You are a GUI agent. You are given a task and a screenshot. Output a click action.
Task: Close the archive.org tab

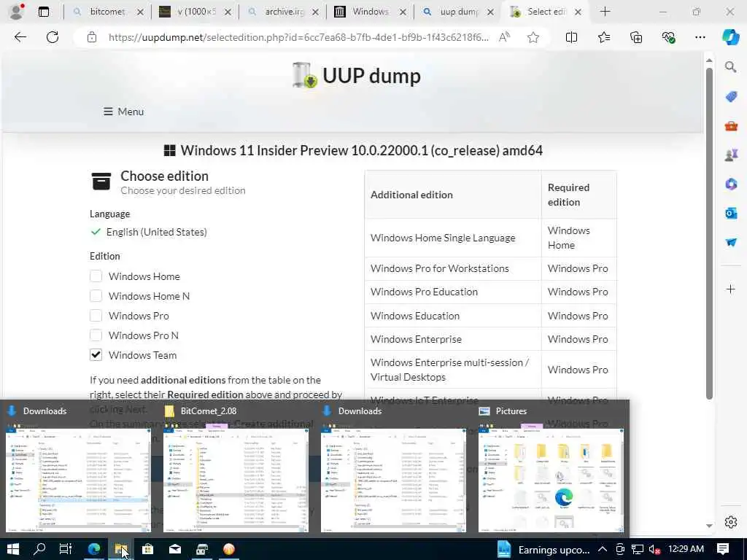coord(315,12)
